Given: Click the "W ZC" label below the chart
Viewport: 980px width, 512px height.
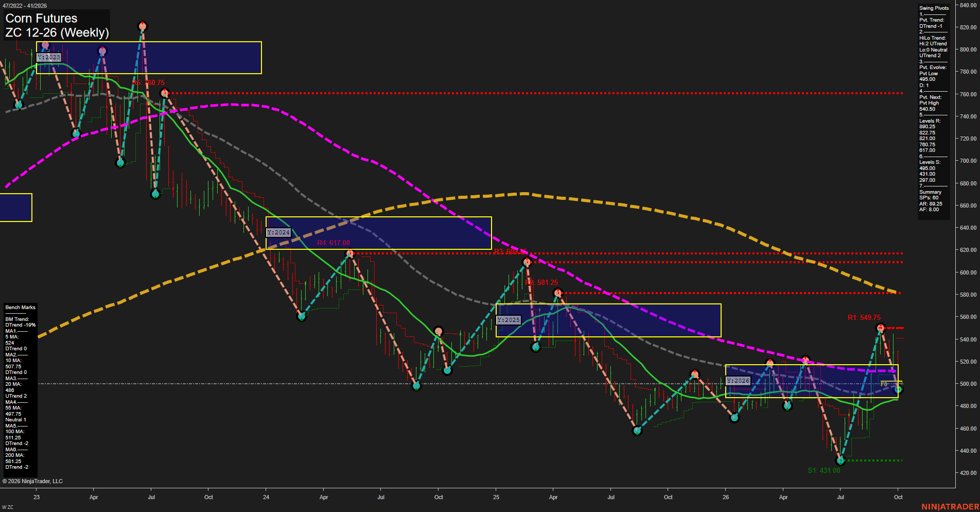Looking at the screenshot, I should point(8,507).
